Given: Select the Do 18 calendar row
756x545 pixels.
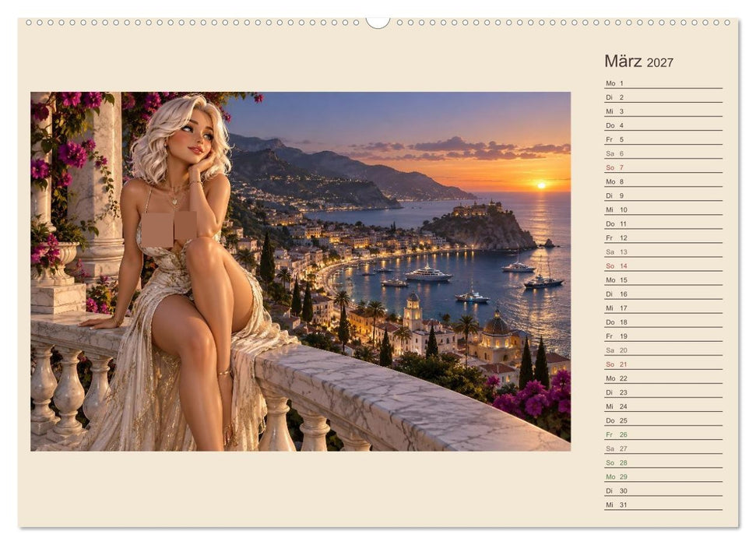Looking at the screenshot, I should pos(663,322).
